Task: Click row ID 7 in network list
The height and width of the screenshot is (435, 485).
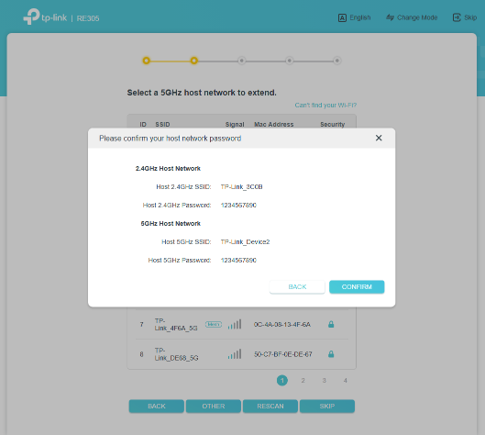Action: click(142, 324)
